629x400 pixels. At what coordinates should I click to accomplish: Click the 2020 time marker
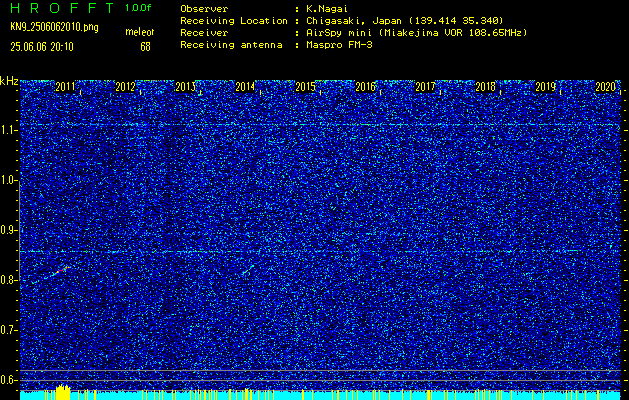(x=605, y=87)
